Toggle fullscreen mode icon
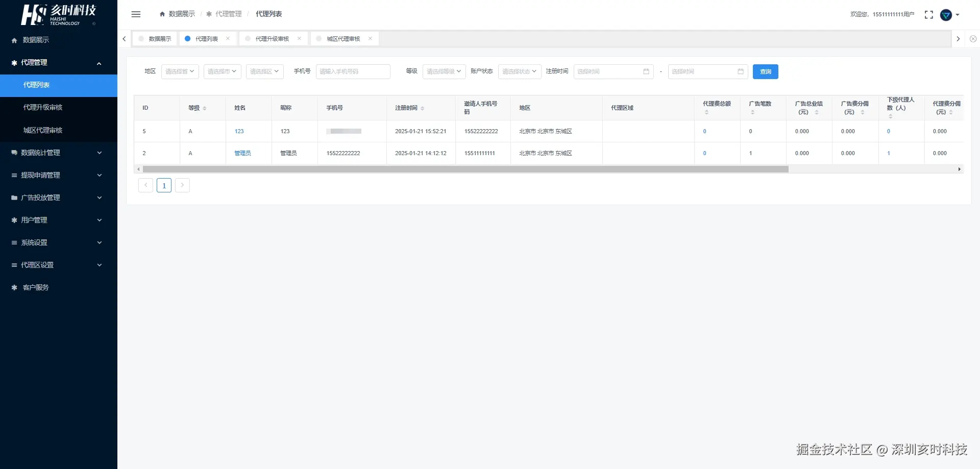 pos(928,15)
